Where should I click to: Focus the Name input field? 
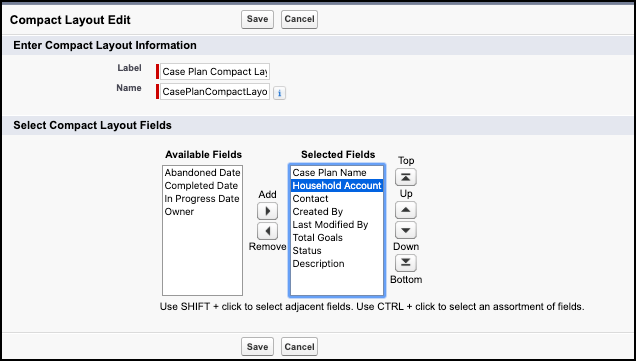click(x=215, y=92)
